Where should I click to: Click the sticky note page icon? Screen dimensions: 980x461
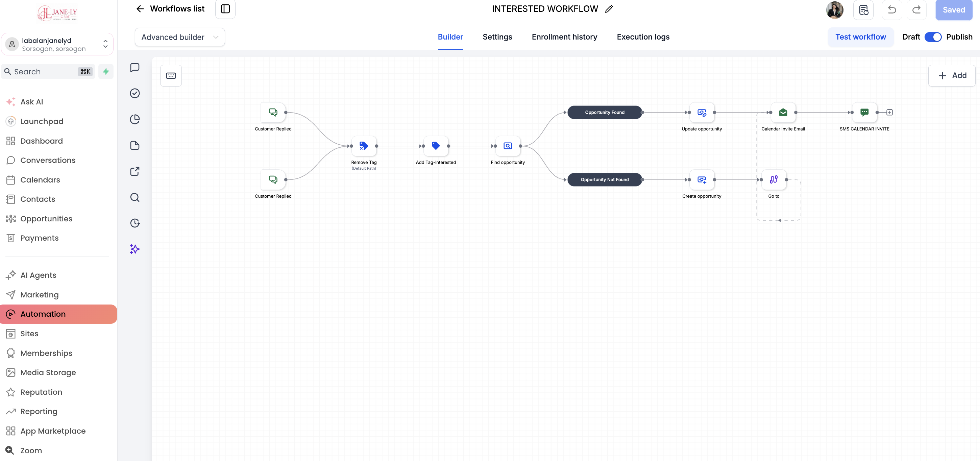click(135, 145)
